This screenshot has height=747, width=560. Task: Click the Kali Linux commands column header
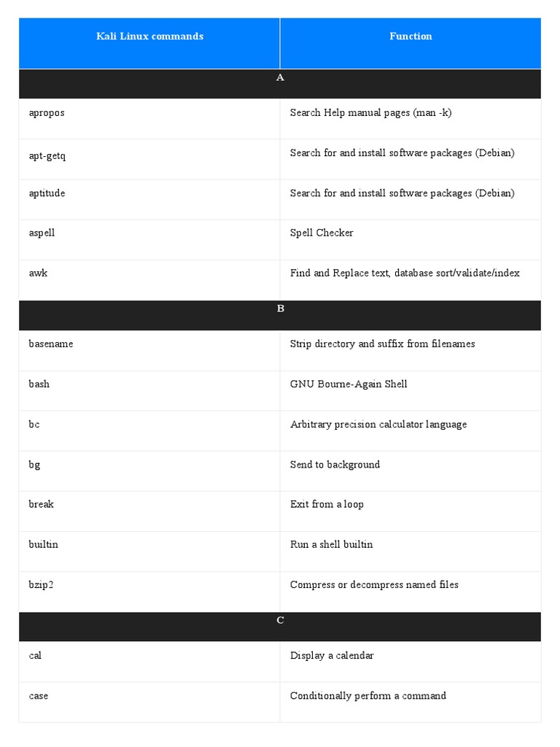click(149, 43)
